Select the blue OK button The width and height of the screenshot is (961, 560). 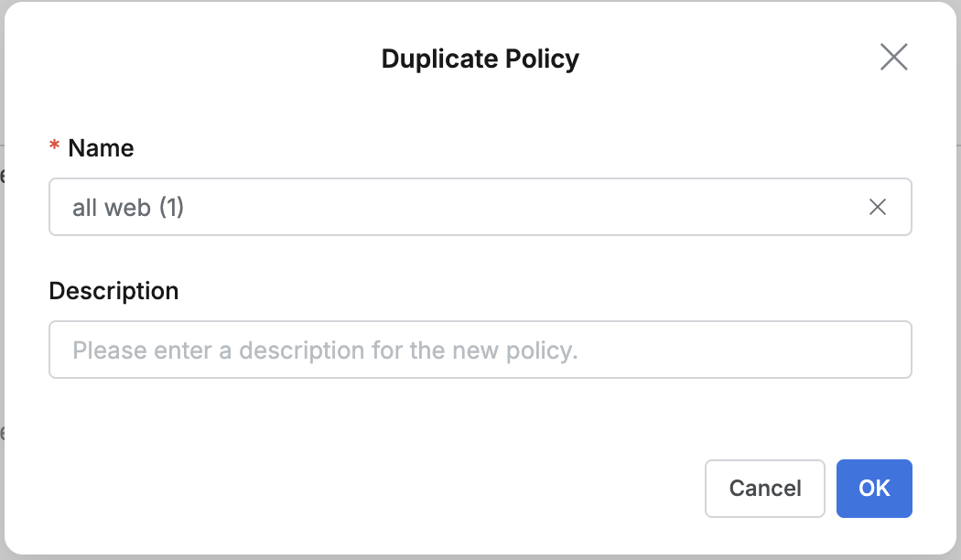click(x=874, y=489)
